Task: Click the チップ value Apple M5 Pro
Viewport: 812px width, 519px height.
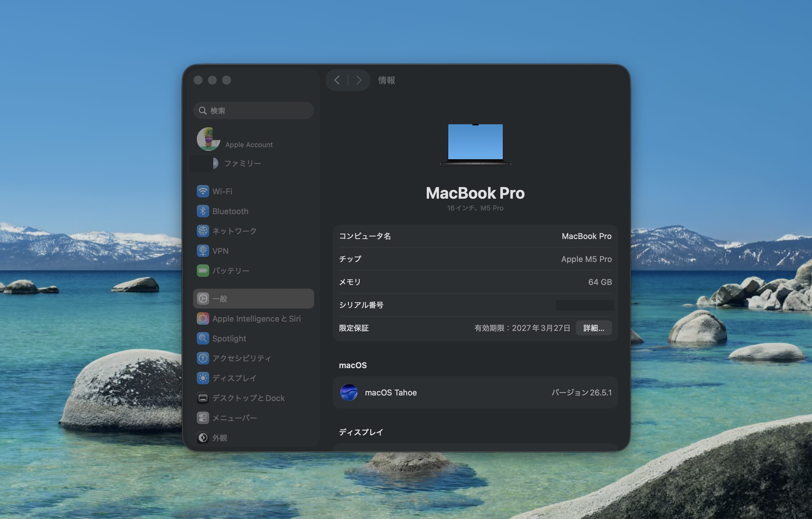Action: [x=586, y=259]
